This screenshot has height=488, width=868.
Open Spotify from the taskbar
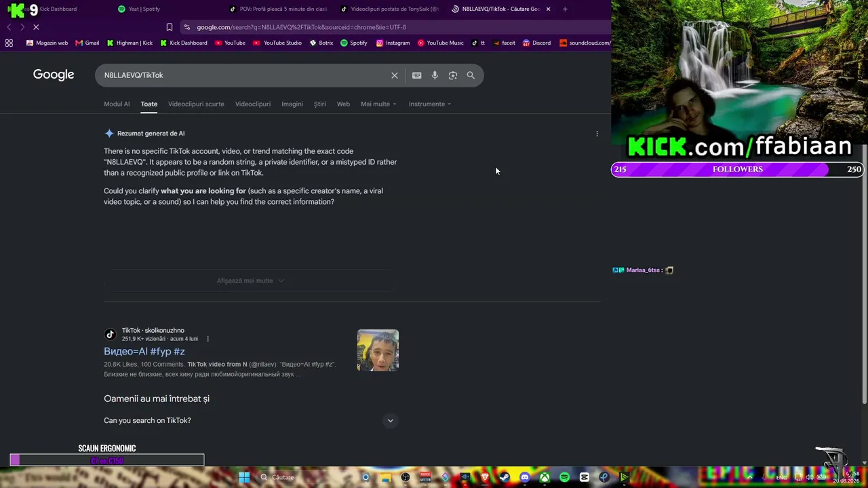click(564, 477)
